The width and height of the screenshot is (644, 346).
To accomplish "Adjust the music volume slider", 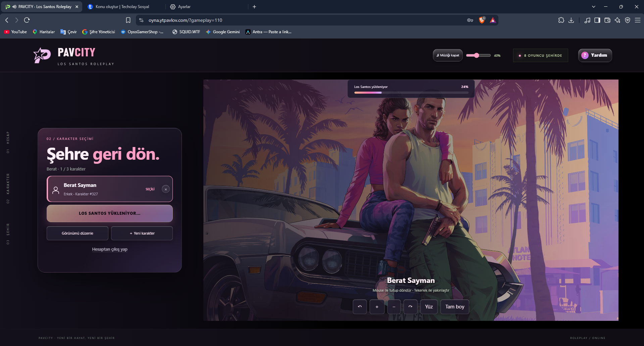I will coord(478,55).
